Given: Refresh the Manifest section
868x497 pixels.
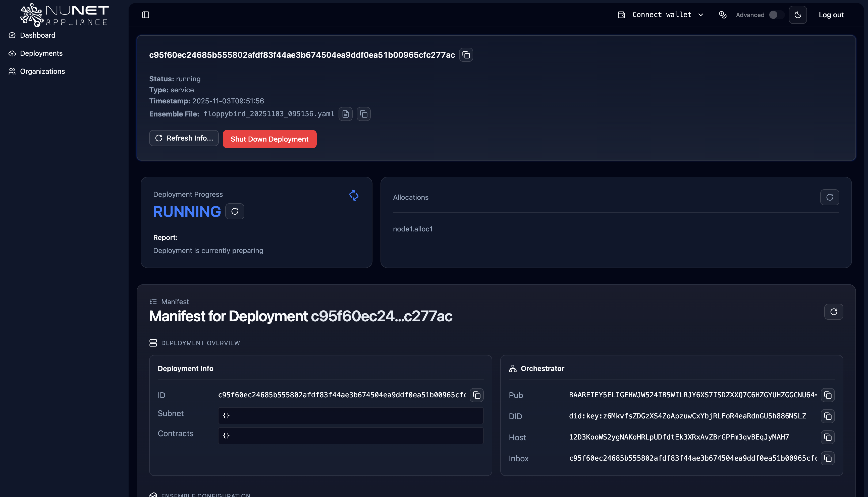Looking at the screenshot, I should click(834, 312).
